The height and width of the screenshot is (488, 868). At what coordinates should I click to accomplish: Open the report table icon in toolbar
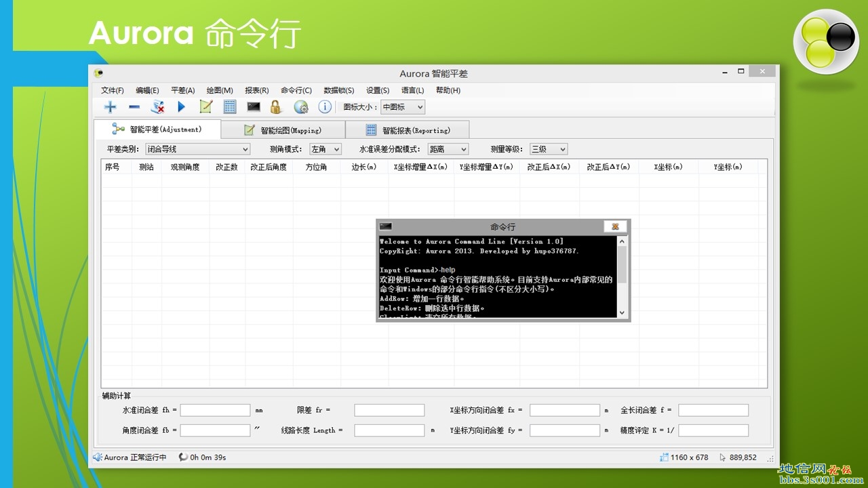[230, 106]
